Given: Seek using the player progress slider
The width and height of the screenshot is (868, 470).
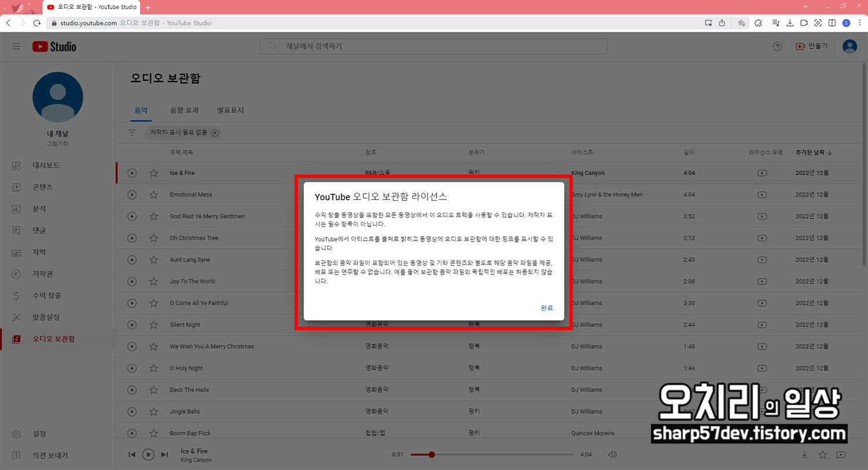Looking at the screenshot, I should click(492, 455).
